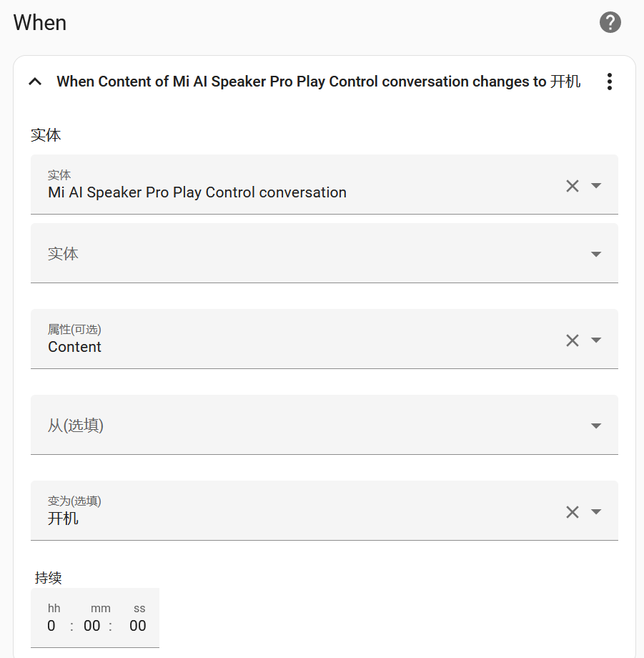
Task: Open the empty 实体 entity dropdown arrow
Action: pyautogui.click(x=596, y=254)
